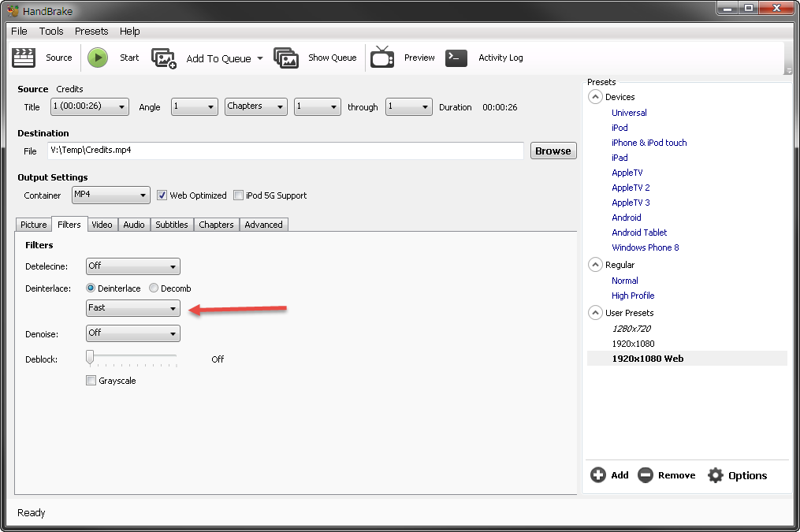Switch to the Picture tab
This screenshot has width=800, height=532.
click(34, 225)
